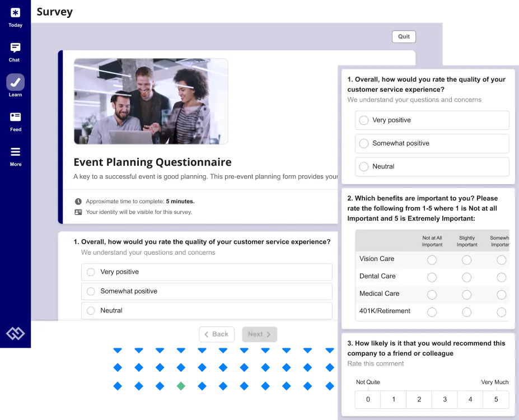Image resolution: width=519 pixels, height=420 pixels.
Task: Pick 5 on the recommendation scale
Action: coord(496,399)
